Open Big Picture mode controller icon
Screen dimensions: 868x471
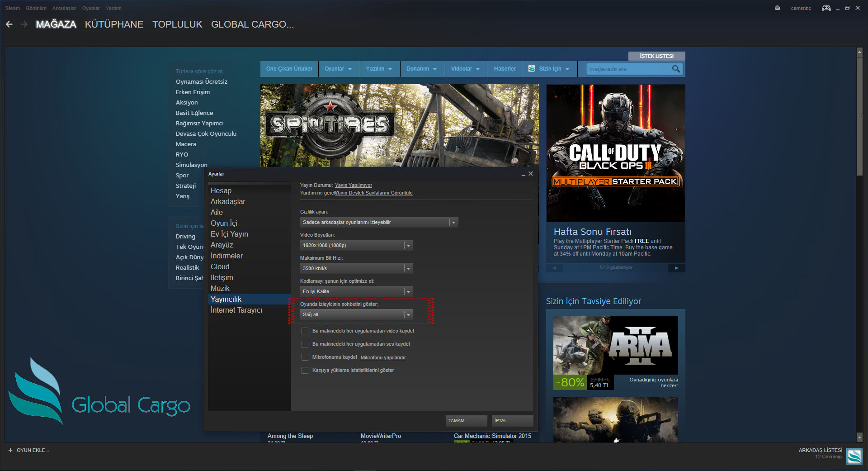click(x=826, y=8)
